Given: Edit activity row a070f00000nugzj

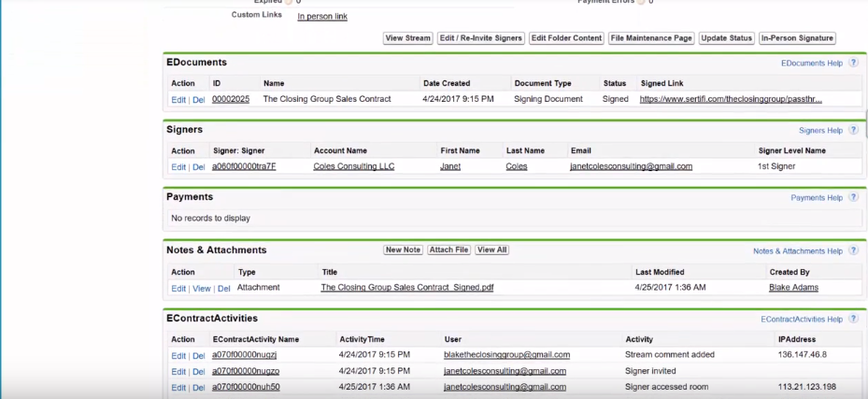Looking at the screenshot, I should pyautogui.click(x=178, y=355).
